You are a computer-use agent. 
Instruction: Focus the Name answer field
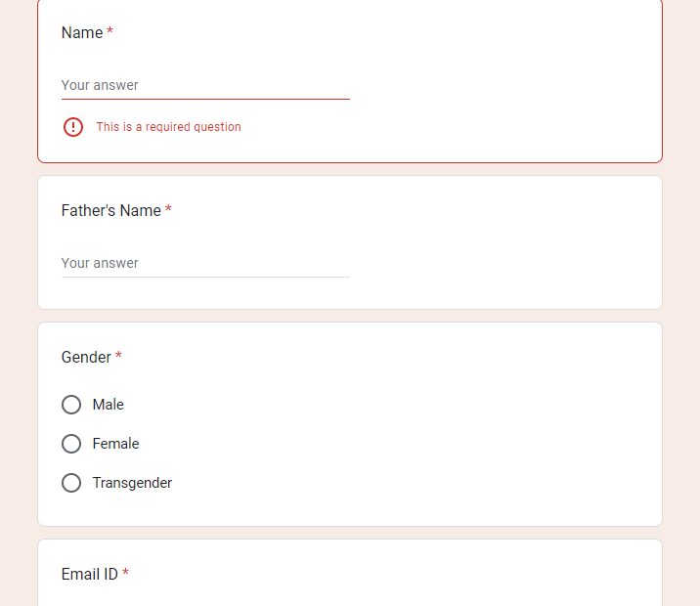tap(205, 85)
